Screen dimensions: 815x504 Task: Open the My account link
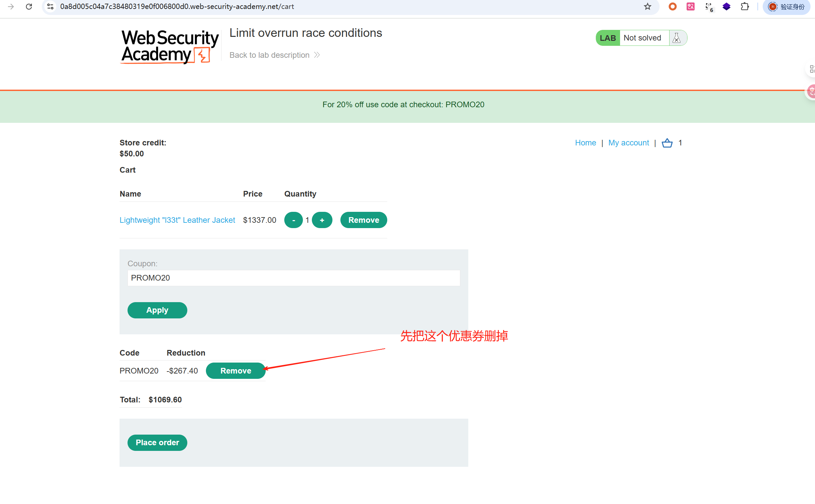click(628, 143)
